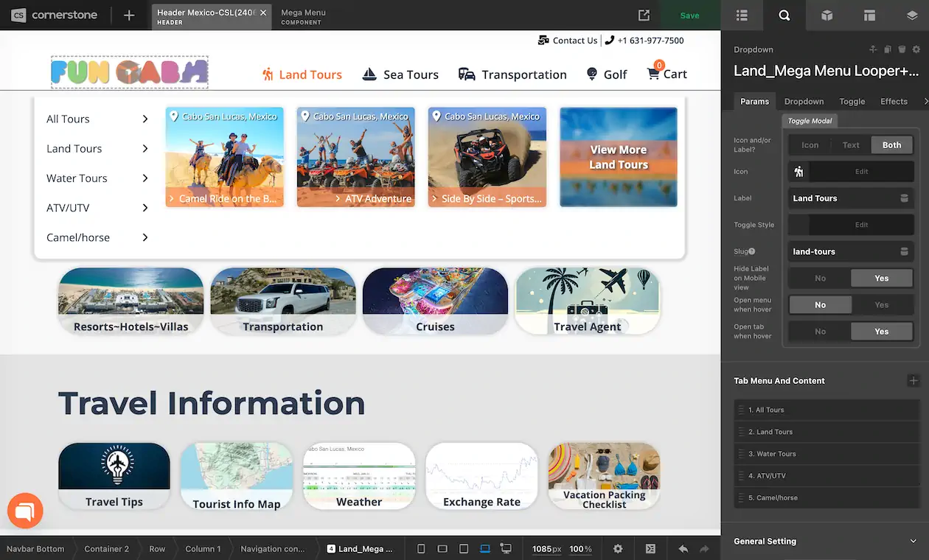The height and width of the screenshot is (560, 929).
Task: Expand the Water Tours submenu arrow
Action: point(145,178)
